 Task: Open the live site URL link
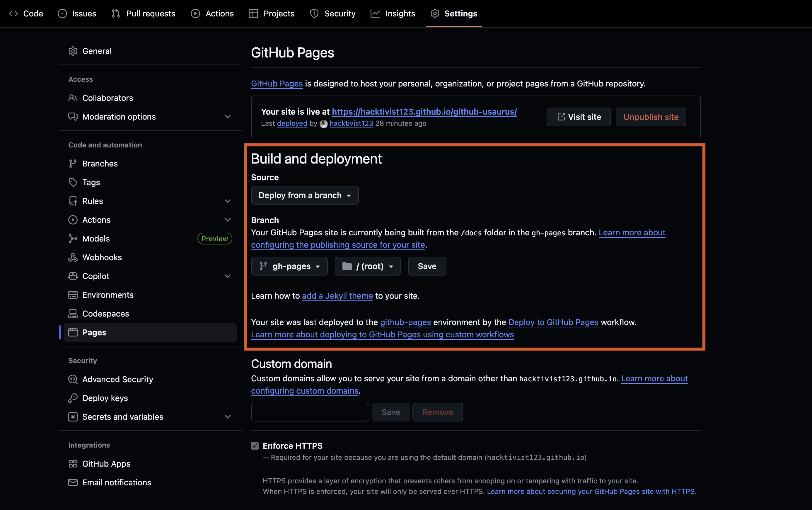point(424,112)
